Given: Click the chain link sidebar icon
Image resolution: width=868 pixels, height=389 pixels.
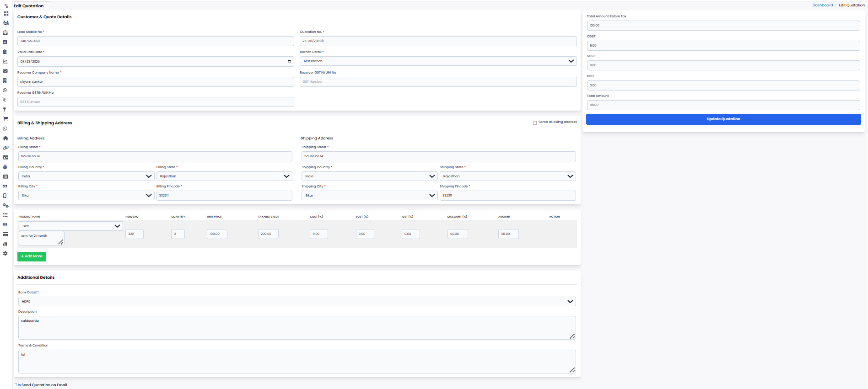Looking at the screenshot, I should click(5, 148).
